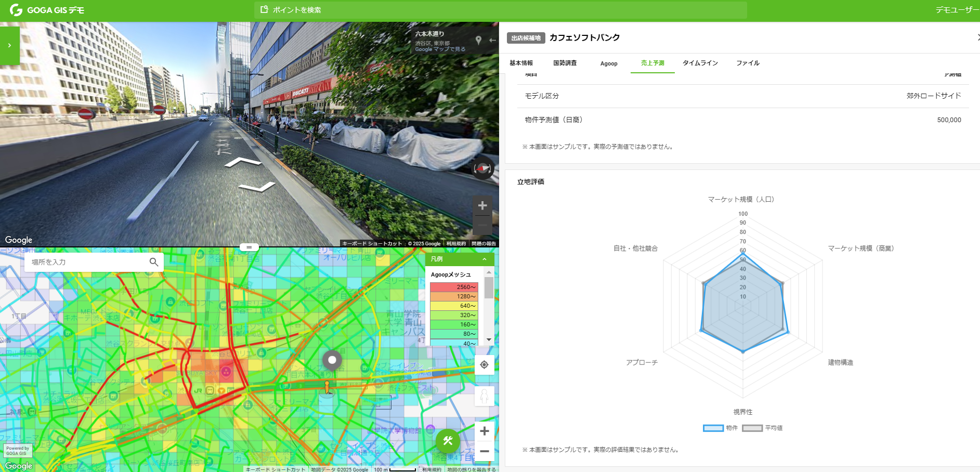Move backward using lower road arrow
Viewport: 980px width, 472px height.
click(x=257, y=187)
